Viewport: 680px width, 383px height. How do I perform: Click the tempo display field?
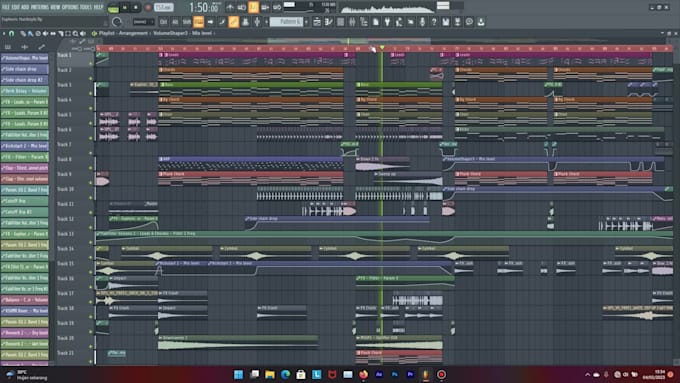pyautogui.click(x=164, y=8)
